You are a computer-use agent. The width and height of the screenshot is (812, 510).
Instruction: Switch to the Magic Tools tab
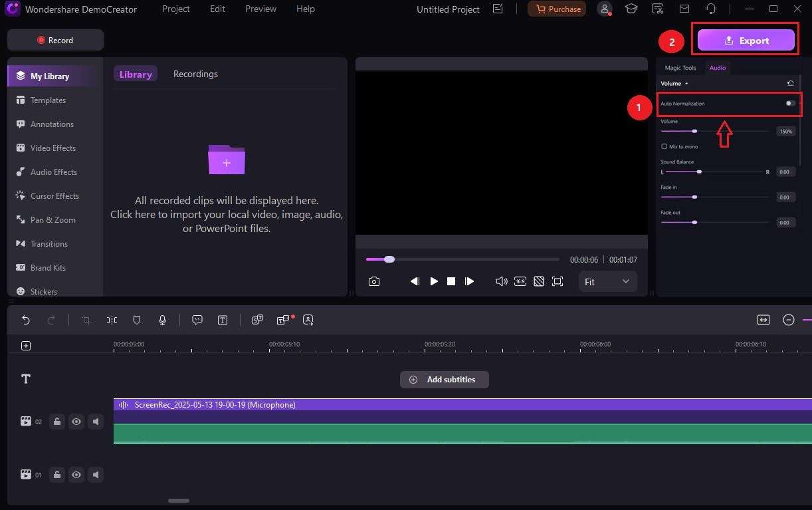[680, 68]
